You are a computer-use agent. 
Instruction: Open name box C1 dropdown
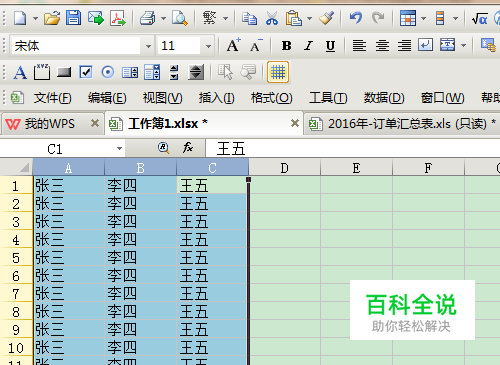[x=119, y=149]
